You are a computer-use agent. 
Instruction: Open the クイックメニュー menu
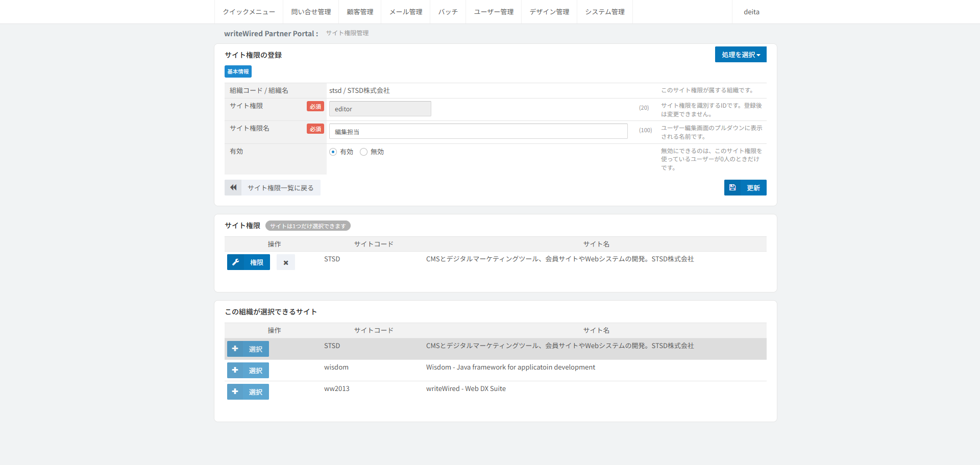(249, 12)
